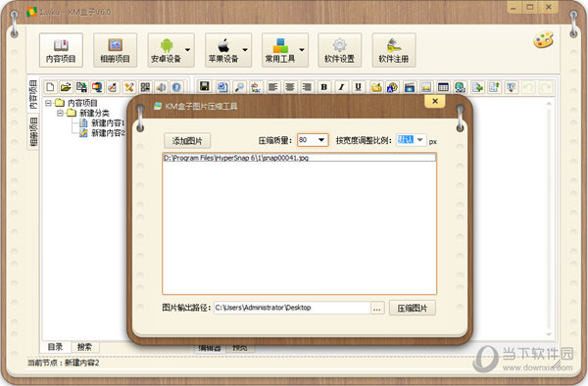
Task: Open the 相册项目 main toolbar button
Action: pos(115,50)
